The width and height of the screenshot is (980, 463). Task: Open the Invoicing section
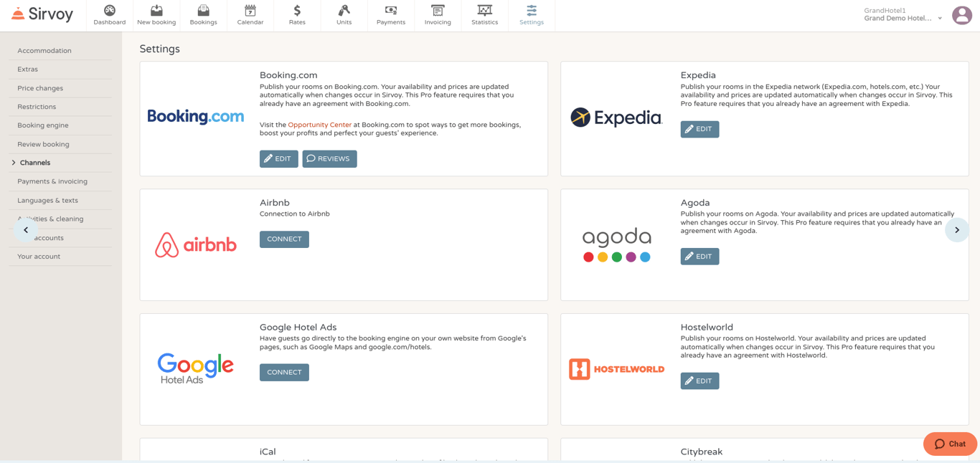click(437, 15)
